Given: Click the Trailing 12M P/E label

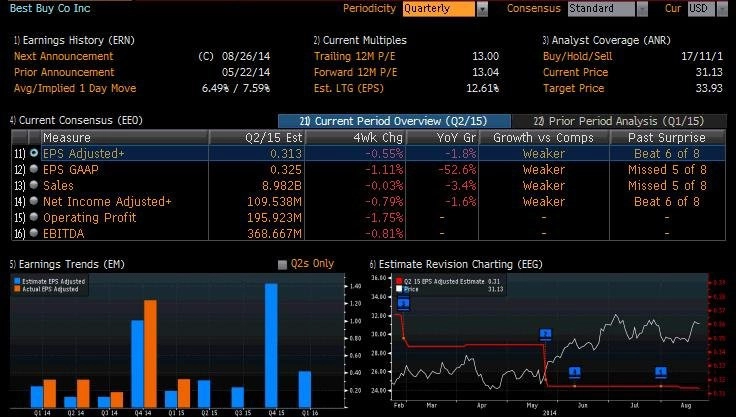Looking at the screenshot, I should [354, 56].
